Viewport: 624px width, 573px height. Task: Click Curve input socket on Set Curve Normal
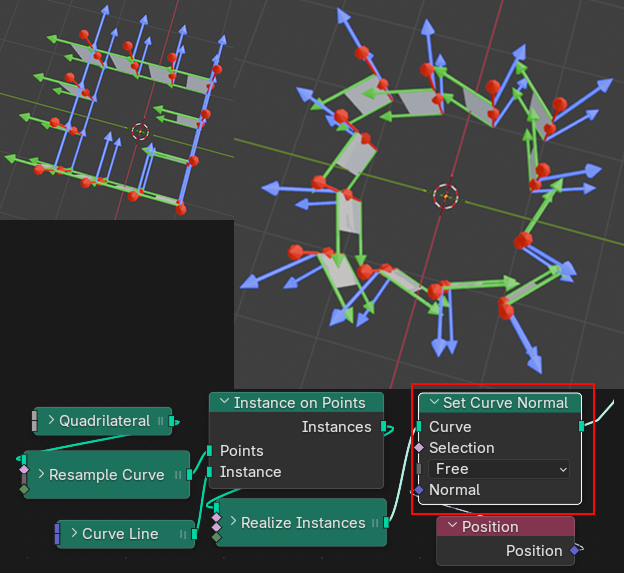(x=418, y=427)
